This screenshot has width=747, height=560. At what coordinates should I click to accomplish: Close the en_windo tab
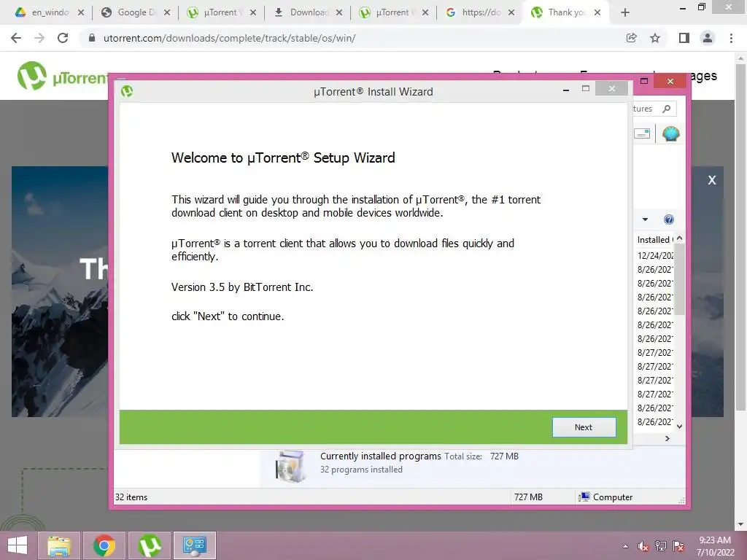pyautogui.click(x=81, y=12)
